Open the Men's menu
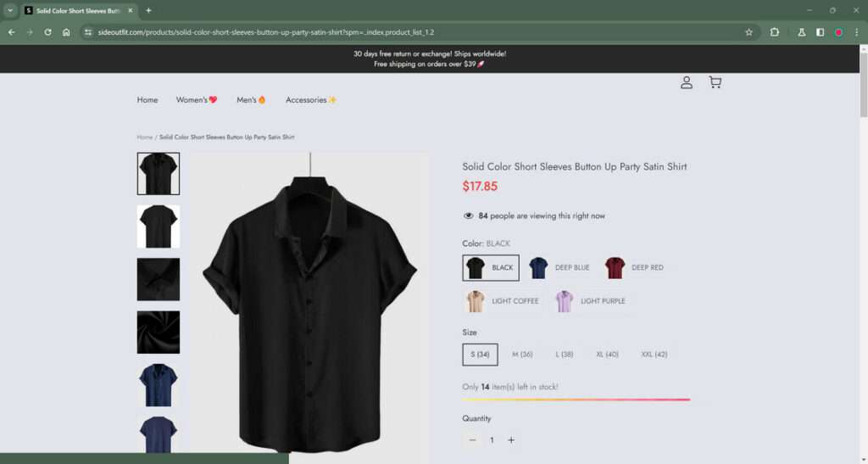 pos(251,99)
